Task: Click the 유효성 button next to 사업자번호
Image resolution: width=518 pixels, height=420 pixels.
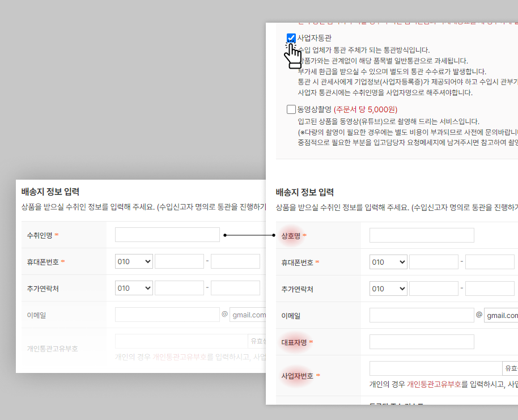Action: [x=510, y=368]
